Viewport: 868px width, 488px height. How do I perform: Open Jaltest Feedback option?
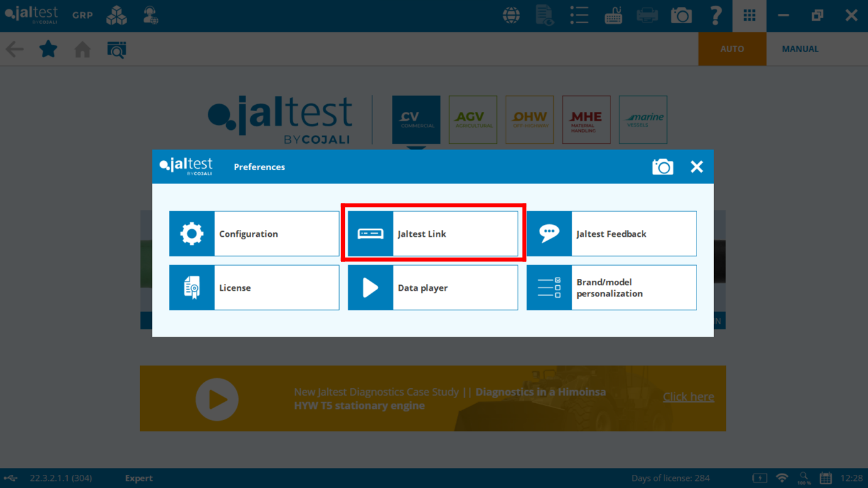click(611, 234)
